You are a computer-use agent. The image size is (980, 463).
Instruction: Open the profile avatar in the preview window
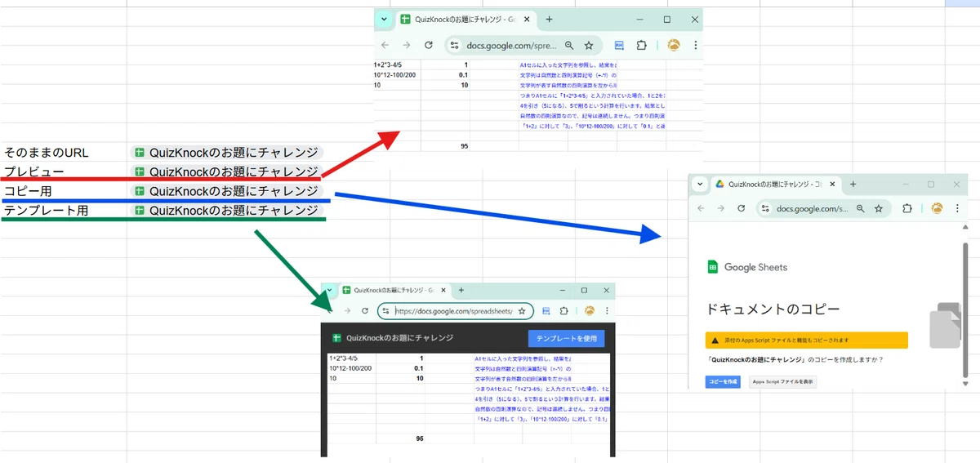point(674,46)
